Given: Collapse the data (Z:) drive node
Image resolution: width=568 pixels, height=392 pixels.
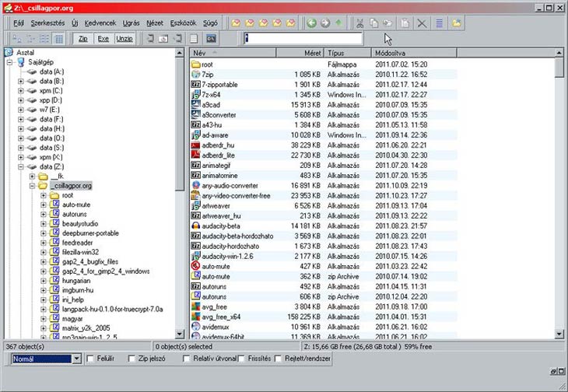Looking at the screenshot, I should click(21, 167).
